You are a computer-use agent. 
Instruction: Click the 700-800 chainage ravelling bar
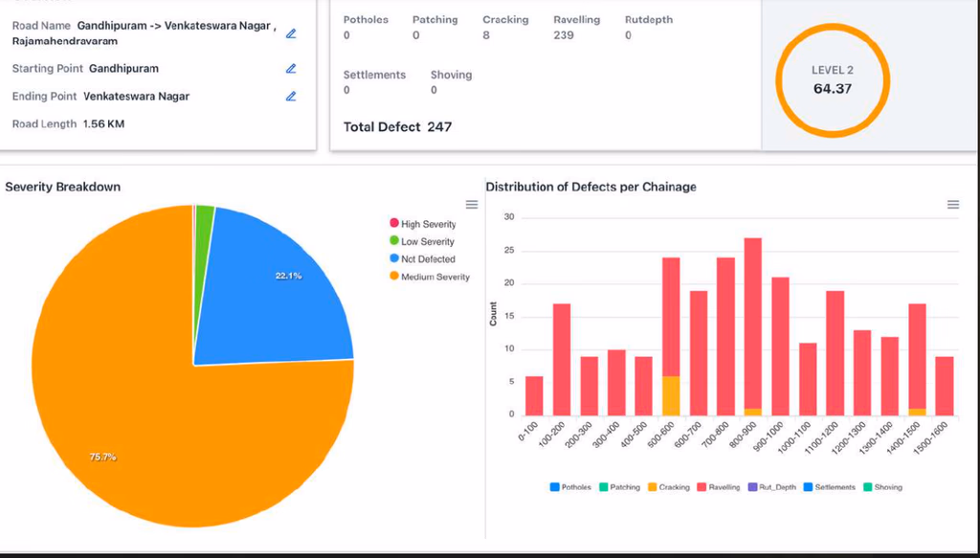[725, 337]
